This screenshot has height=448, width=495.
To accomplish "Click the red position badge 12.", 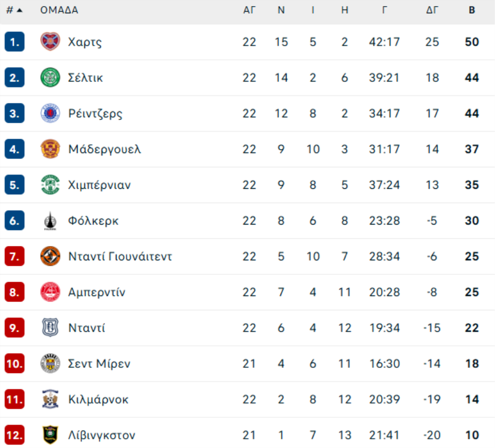I will pos(14,435).
